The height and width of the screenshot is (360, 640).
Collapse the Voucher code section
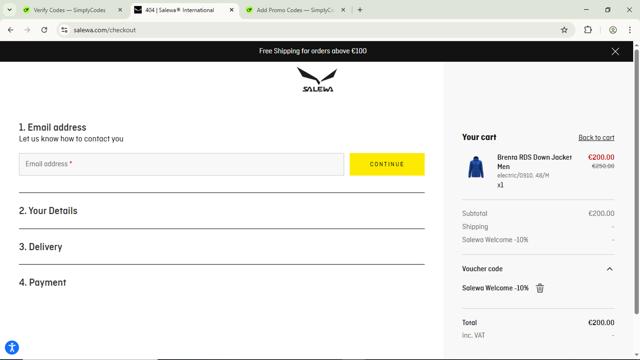pos(609,269)
